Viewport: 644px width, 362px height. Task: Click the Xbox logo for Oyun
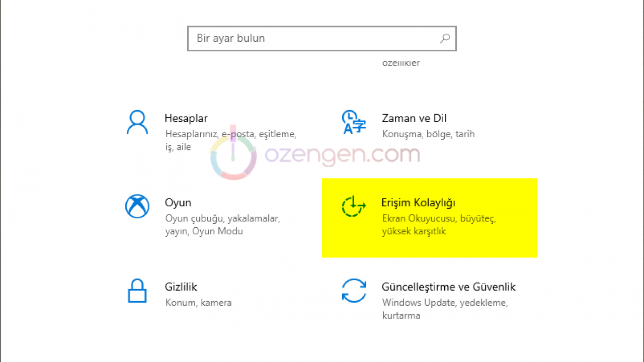[137, 206]
